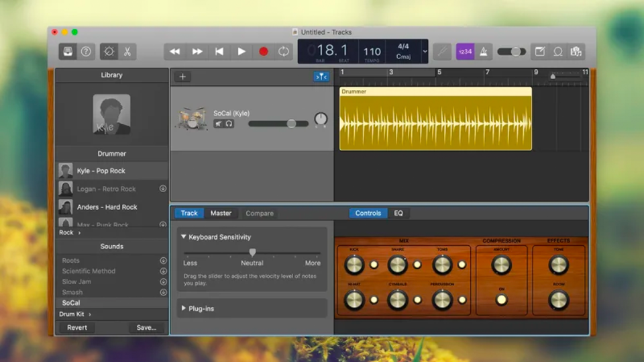
Task: Open the Media Browser icon
Action: (x=576, y=52)
